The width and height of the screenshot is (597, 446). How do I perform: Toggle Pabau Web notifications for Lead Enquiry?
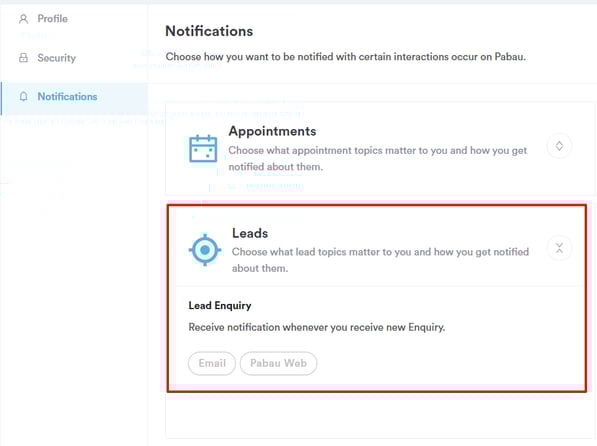point(278,363)
